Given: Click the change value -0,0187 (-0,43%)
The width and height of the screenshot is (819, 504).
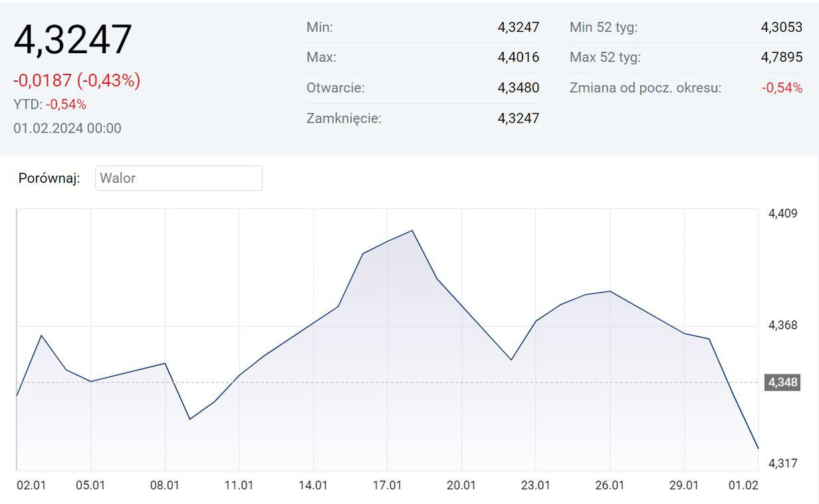Looking at the screenshot, I should coord(76,80).
